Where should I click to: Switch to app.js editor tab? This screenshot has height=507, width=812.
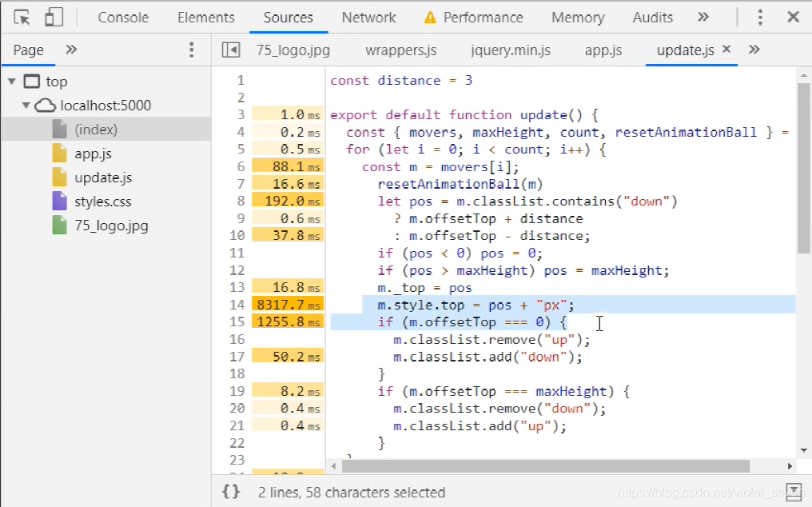[x=603, y=50]
